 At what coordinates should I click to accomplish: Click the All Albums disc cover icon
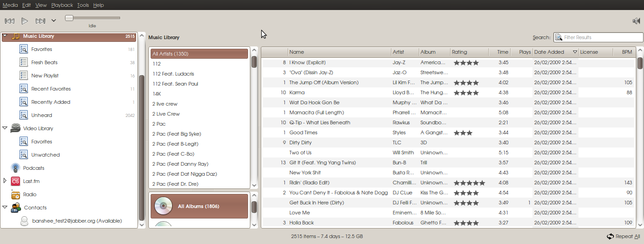coord(163,206)
